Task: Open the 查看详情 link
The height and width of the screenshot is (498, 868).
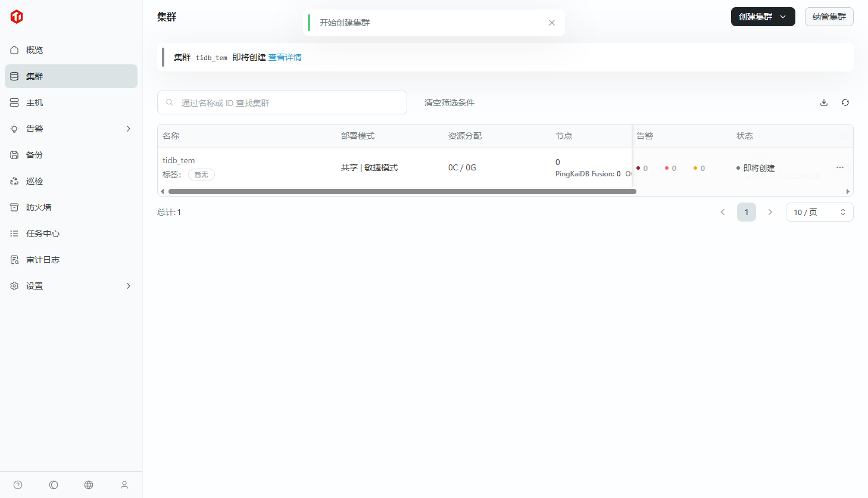Action: tap(285, 57)
